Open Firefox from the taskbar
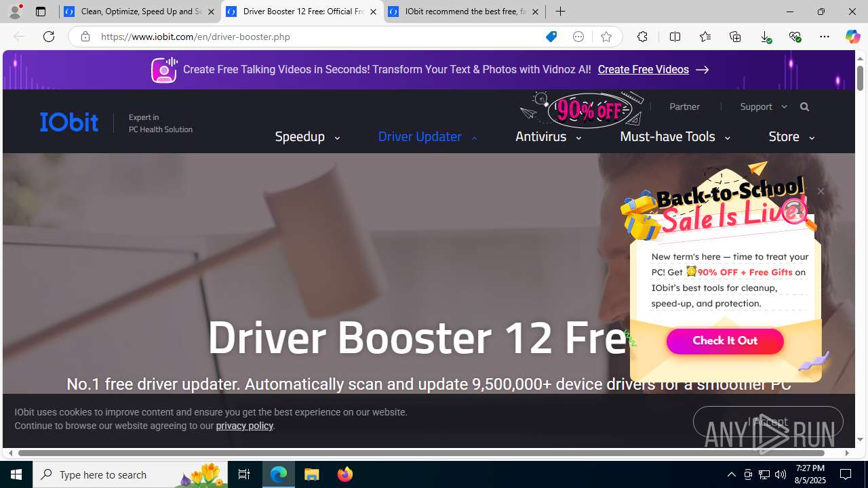Image resolution: width=868 pixels, height=488 pixels. pyautogui.click(x=345, y=474)
